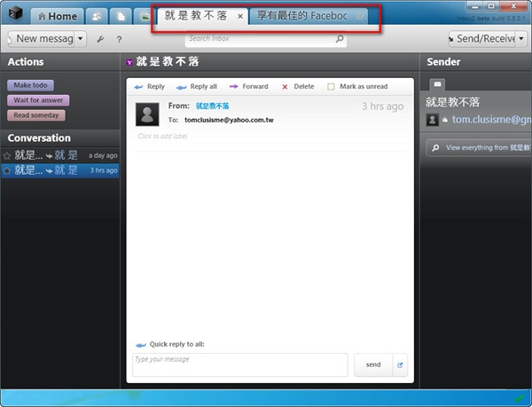
Task: Open the Home tab
Action: pyautogui.click(x=58, y=16)
